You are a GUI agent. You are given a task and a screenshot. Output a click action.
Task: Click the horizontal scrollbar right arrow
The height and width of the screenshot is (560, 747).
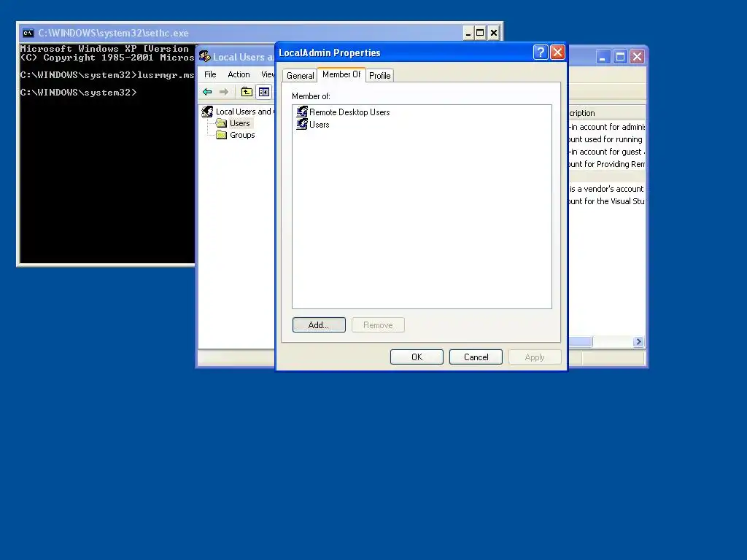pyautogui.click(x=638, y=342)
